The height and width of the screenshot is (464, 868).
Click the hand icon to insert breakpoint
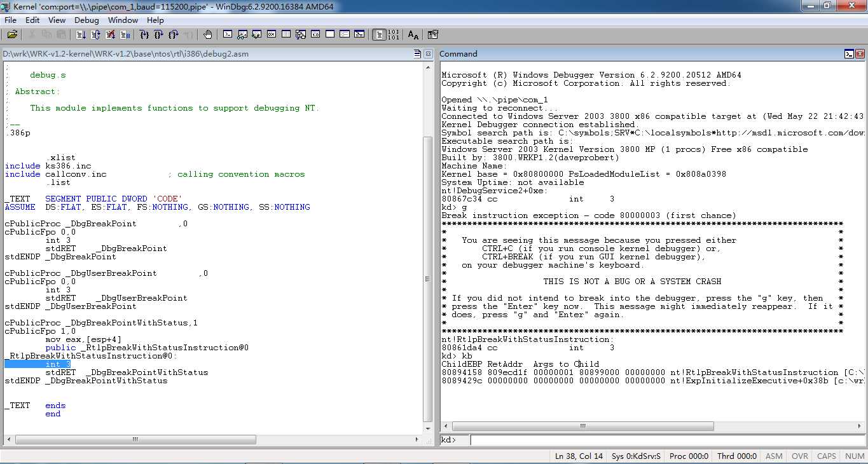(x=207, y=34)
